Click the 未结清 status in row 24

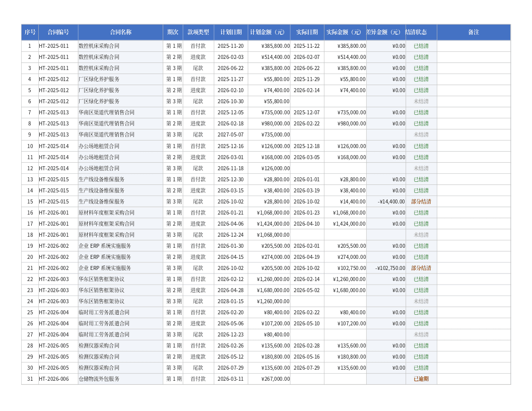(421, 301)
